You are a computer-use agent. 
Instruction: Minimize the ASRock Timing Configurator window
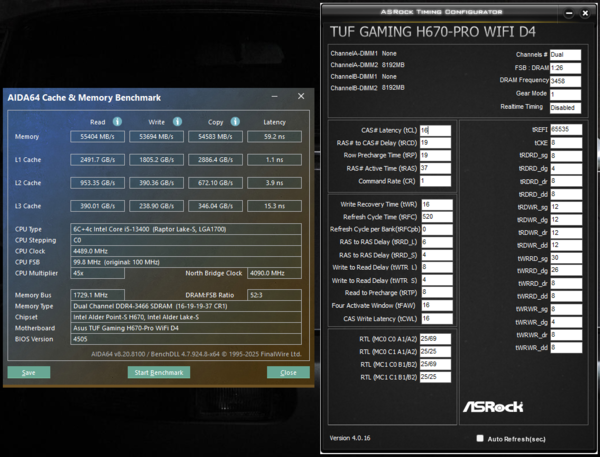point(569,13)
